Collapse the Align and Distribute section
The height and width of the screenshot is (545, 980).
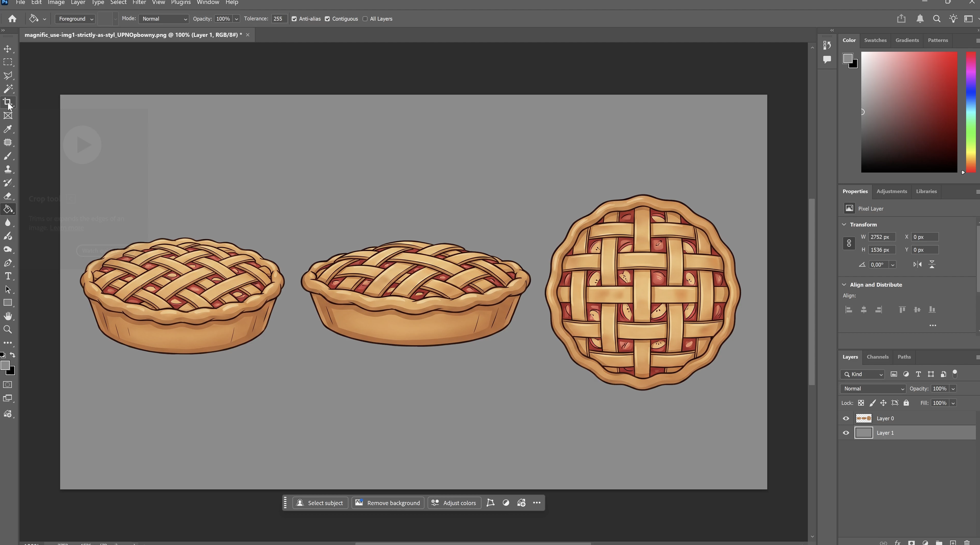point(844,285)
